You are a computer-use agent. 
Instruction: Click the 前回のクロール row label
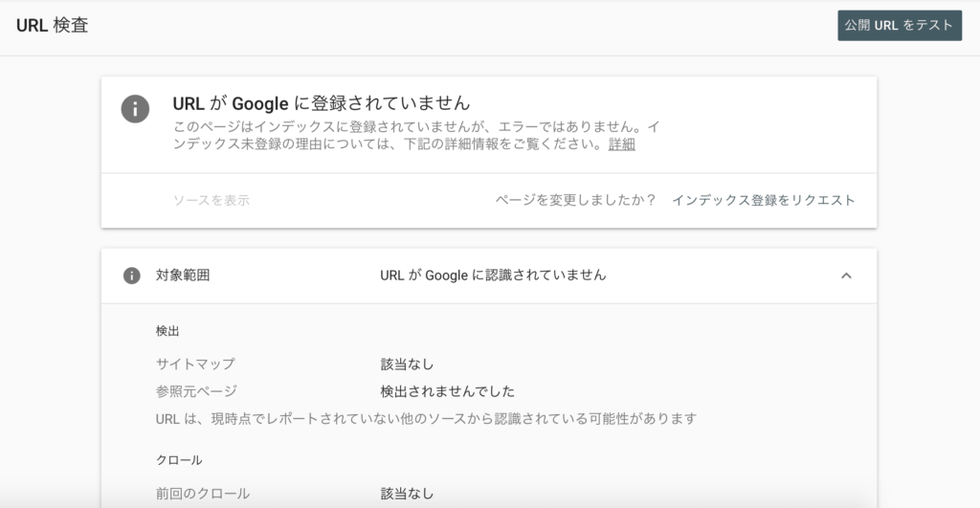click(x=203, y=494)
